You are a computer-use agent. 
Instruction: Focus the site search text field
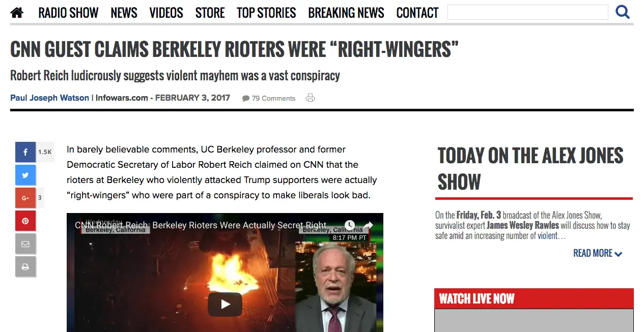click(528, 12)
